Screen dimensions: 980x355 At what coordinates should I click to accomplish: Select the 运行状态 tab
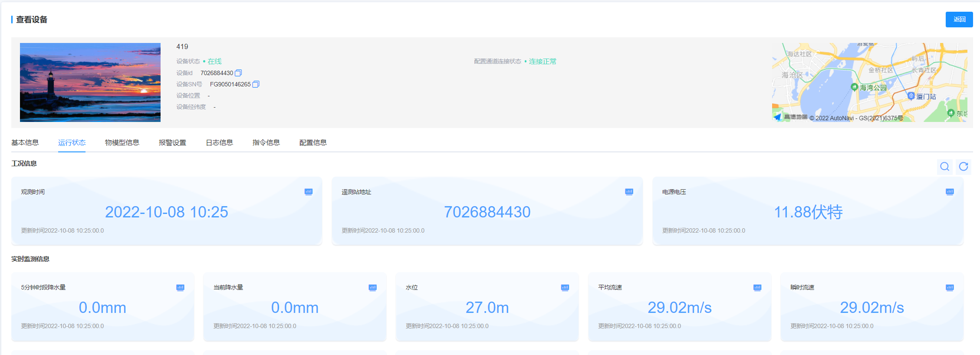coord(72,142)
